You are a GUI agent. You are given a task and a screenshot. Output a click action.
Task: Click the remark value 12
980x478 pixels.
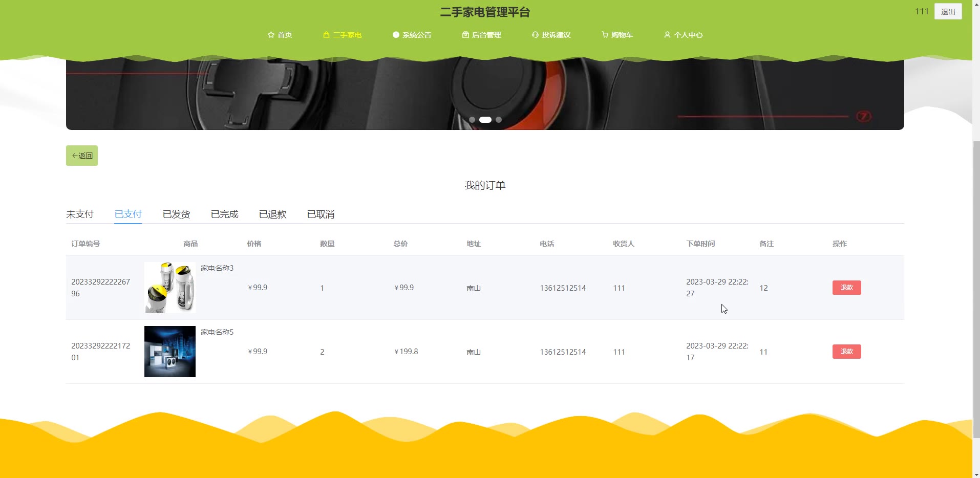point(763,288)
